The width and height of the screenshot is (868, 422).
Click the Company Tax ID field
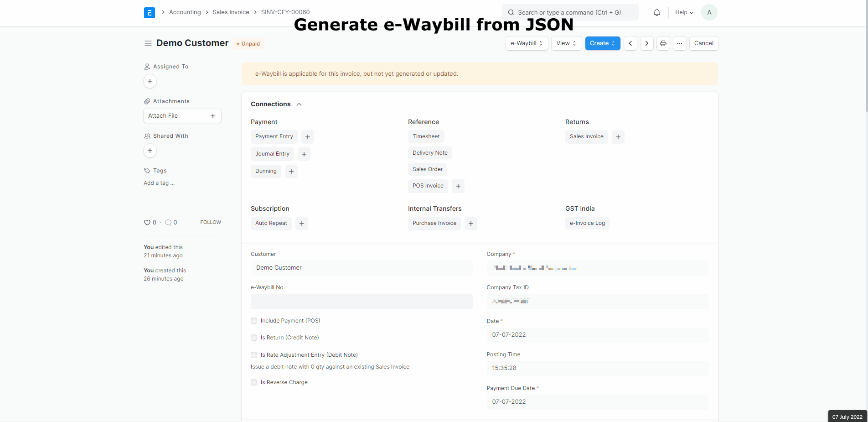[598, 301]
